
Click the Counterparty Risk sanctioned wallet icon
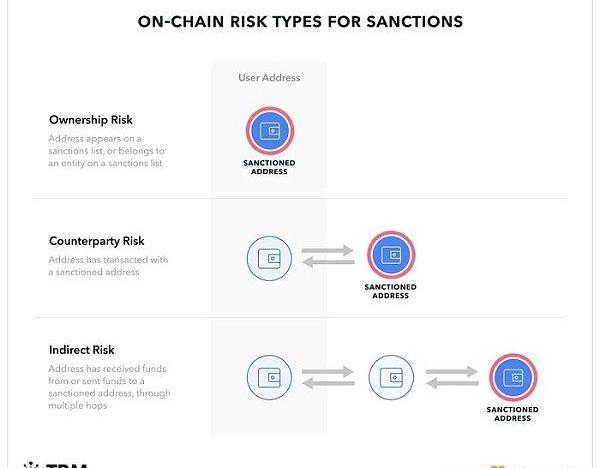pyautogui.click(x=391, y=255)
